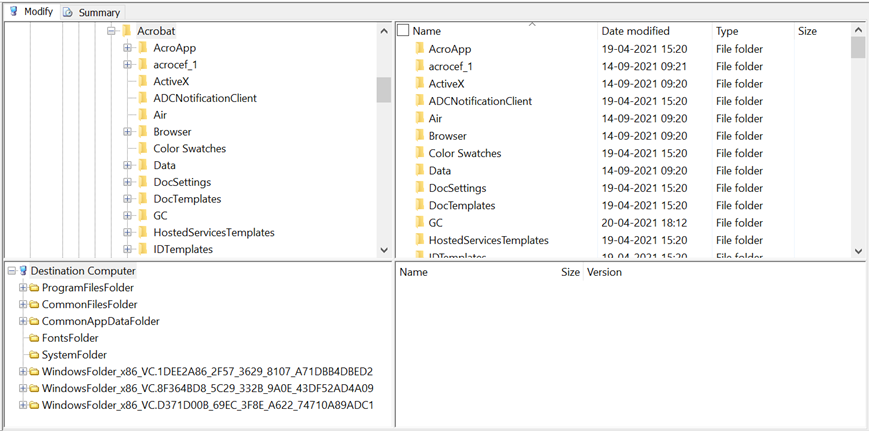The width and height of the screenshot is (869, 431).
Task: Expand the Browser tree node
Action: pyautogui.click(x=127, y=131)
